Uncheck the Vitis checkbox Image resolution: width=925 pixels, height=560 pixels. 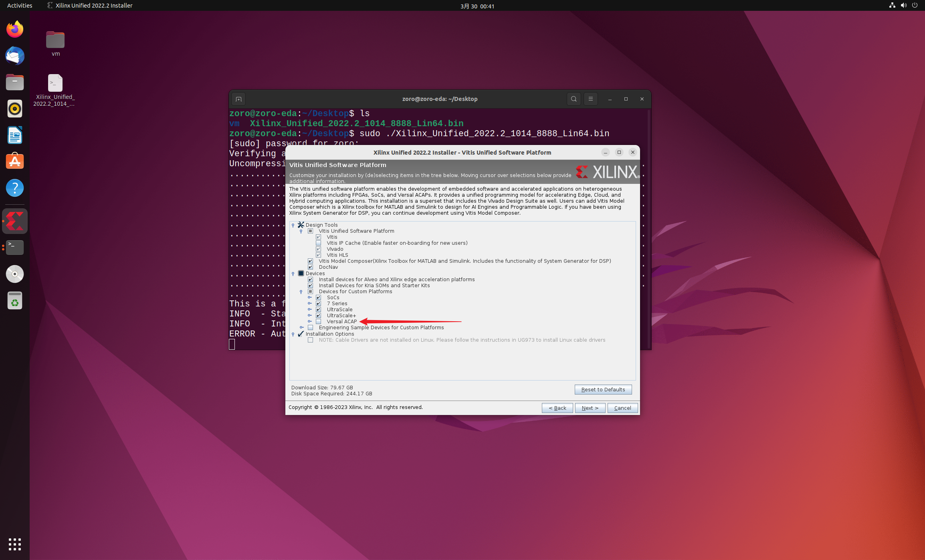pyautogui.click(x=319, y=237)
